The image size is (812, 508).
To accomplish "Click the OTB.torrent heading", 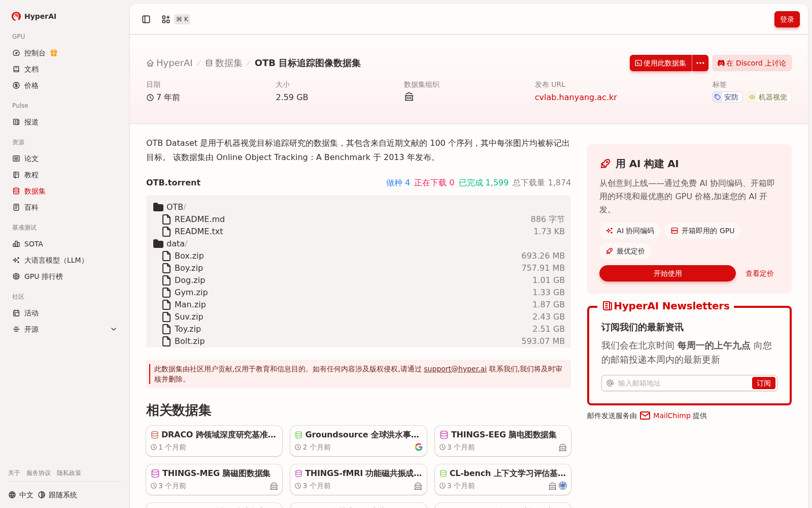I will (x=174, y=182).
